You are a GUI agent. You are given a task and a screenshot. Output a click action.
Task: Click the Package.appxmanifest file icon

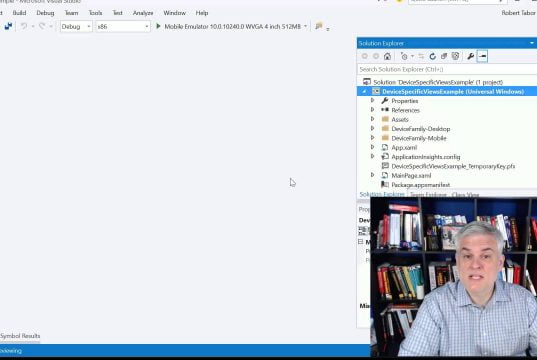point(385,185)
